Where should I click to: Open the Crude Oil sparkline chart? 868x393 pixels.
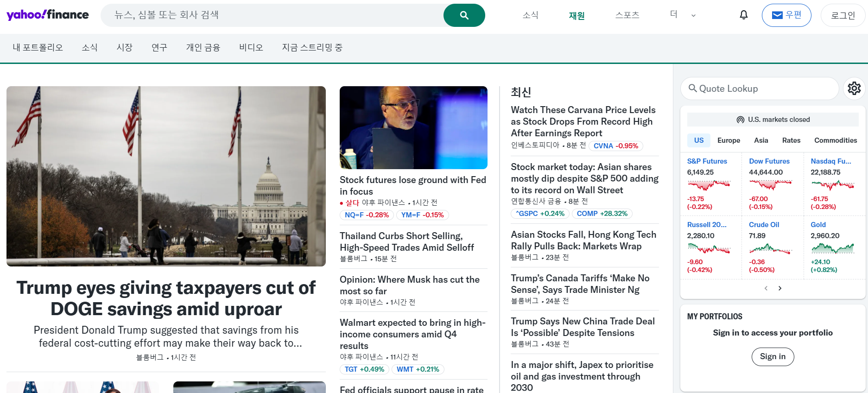771,248
